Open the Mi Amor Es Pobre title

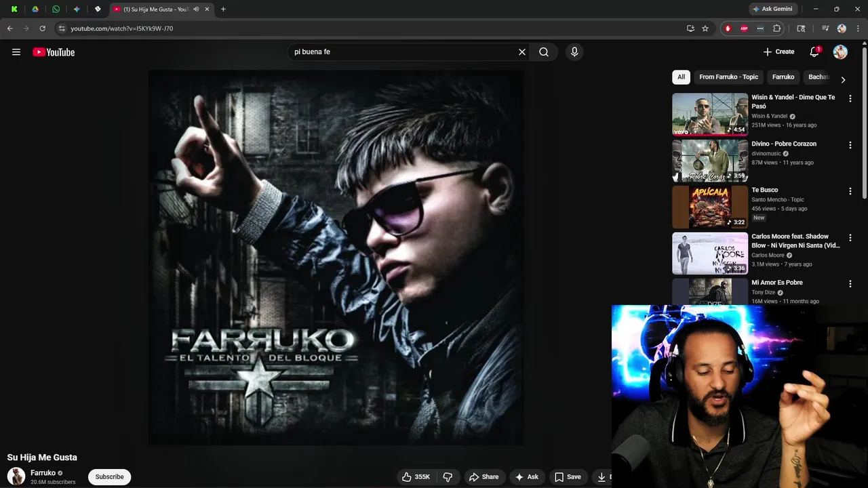coord(777,283)
